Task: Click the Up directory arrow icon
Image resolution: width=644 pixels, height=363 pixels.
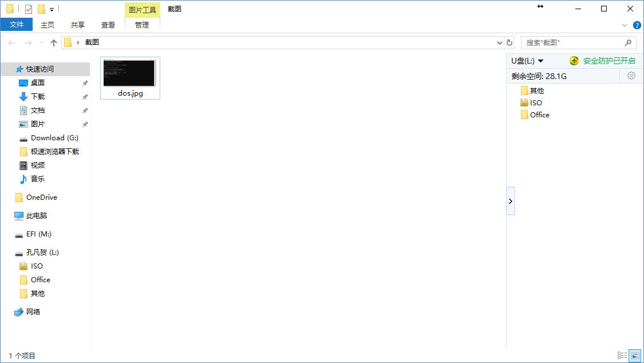Action: pyautogui.click(x=54, y=43)
